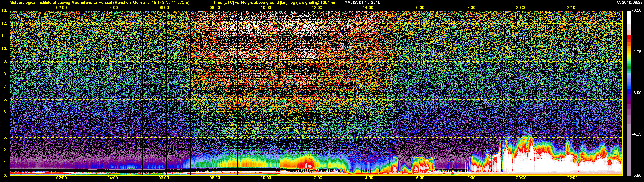Screen dimensions: 644x182
Task: Click the 02:00 label on bottom time axis
Action: (x=61, y=178)
